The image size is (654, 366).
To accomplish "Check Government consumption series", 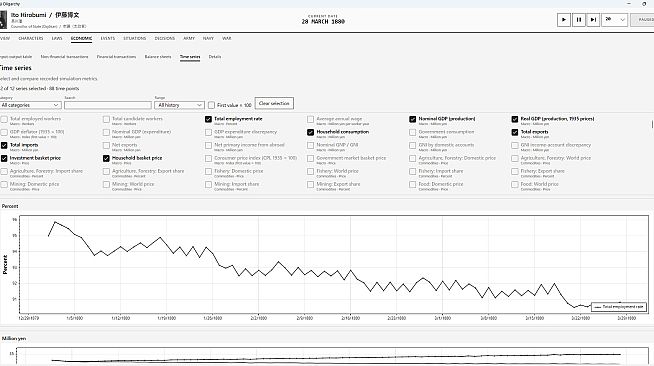I will 413,133.
